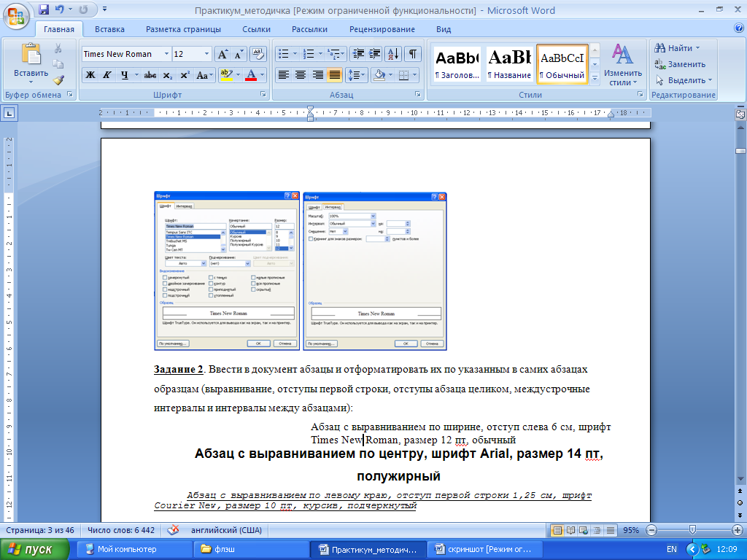Open Paragraph dialog launcher
The height and width of the screenshot is (560, 747).
pos(418,95)
